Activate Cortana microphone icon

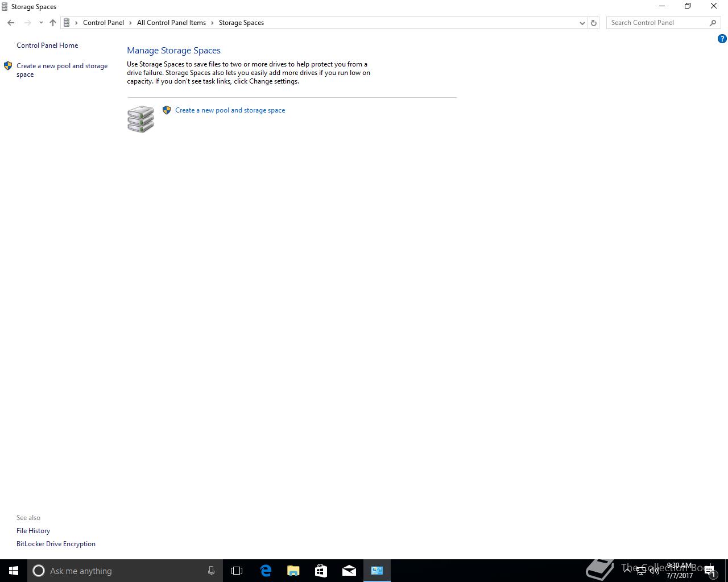(211, 571)
